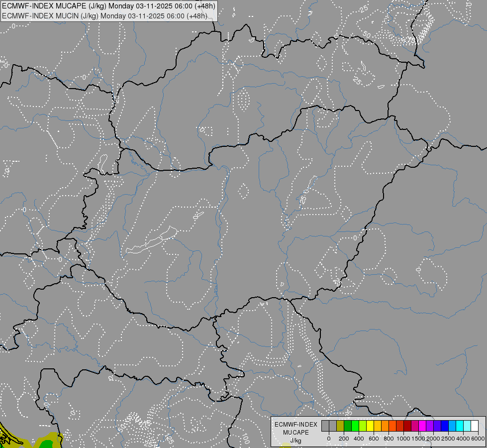Click the MUCAPE title line at top
The width and height of the screenshot is (487, 448).
[108, 6]
